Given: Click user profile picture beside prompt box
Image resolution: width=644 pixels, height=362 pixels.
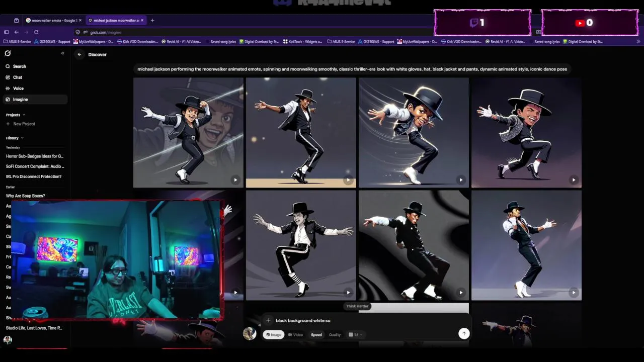Looking at the screenshot, I should [x=250, y=333].
